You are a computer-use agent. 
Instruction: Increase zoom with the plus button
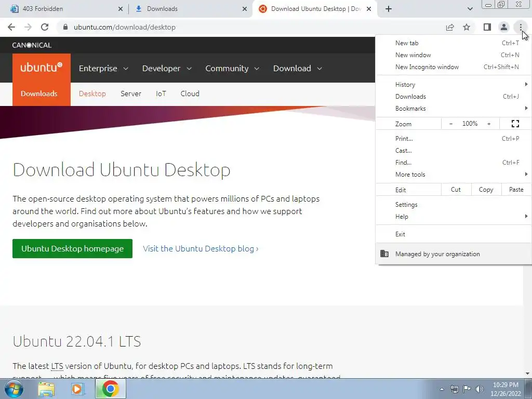tap(489, 124)
